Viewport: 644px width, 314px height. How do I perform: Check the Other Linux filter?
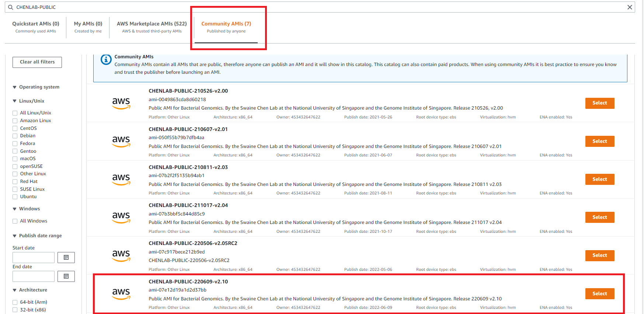15,174
